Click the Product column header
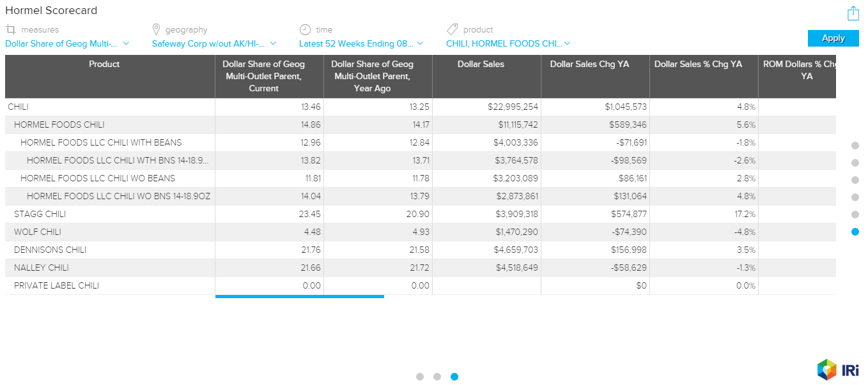Screen dimensions: 868x385 [104, 64]
